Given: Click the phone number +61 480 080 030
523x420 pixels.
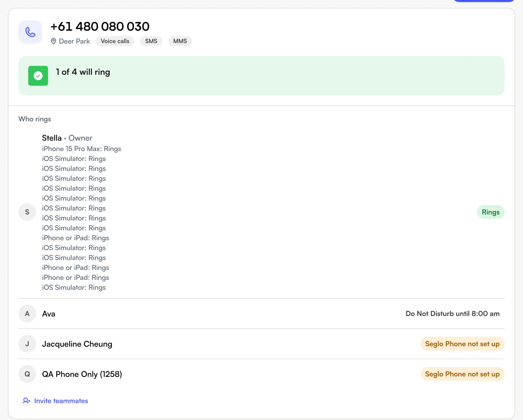Looking at the screenshot, I should click(x=100, y=26).
